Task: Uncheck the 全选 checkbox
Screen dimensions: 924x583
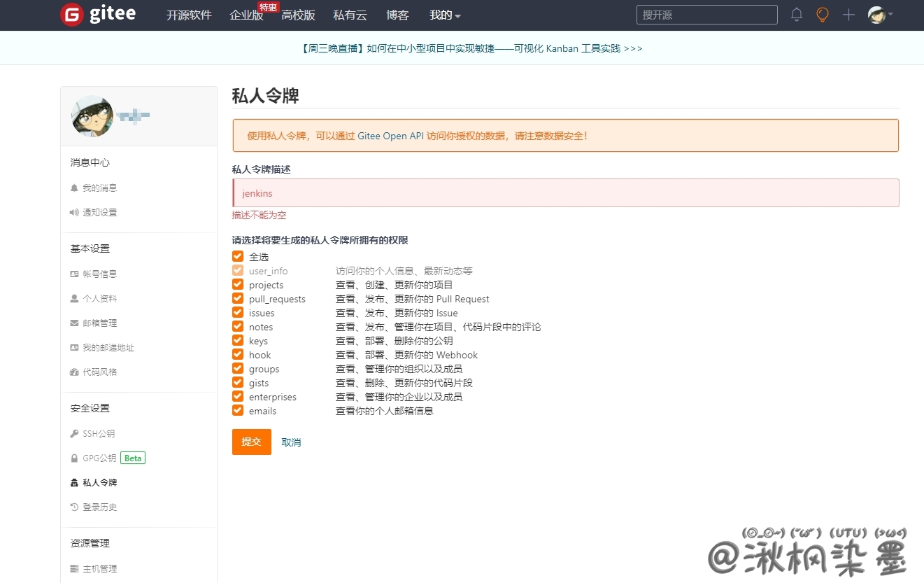Action: (238, 257)
